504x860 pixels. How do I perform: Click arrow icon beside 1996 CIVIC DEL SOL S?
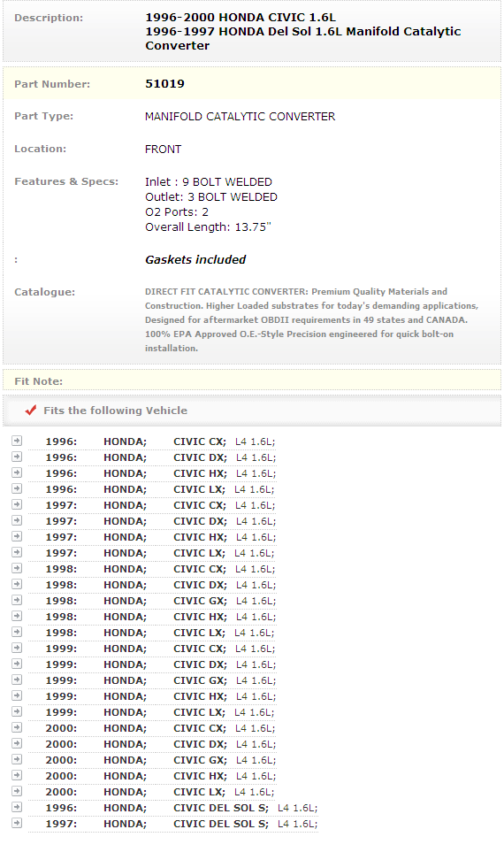pyautogui.click(x=17, y=807)
